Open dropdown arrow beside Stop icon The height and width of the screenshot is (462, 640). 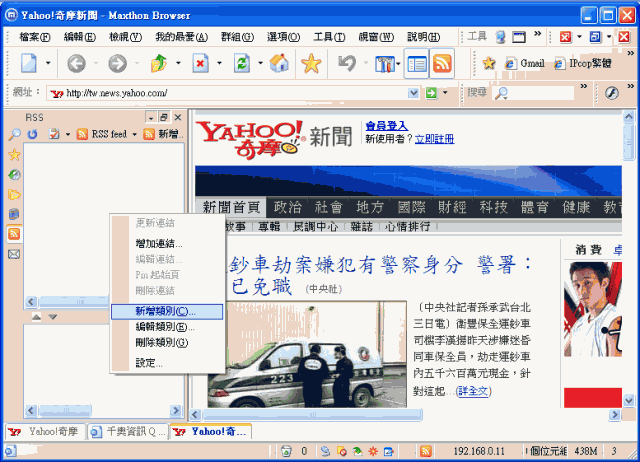click(219, 64)
